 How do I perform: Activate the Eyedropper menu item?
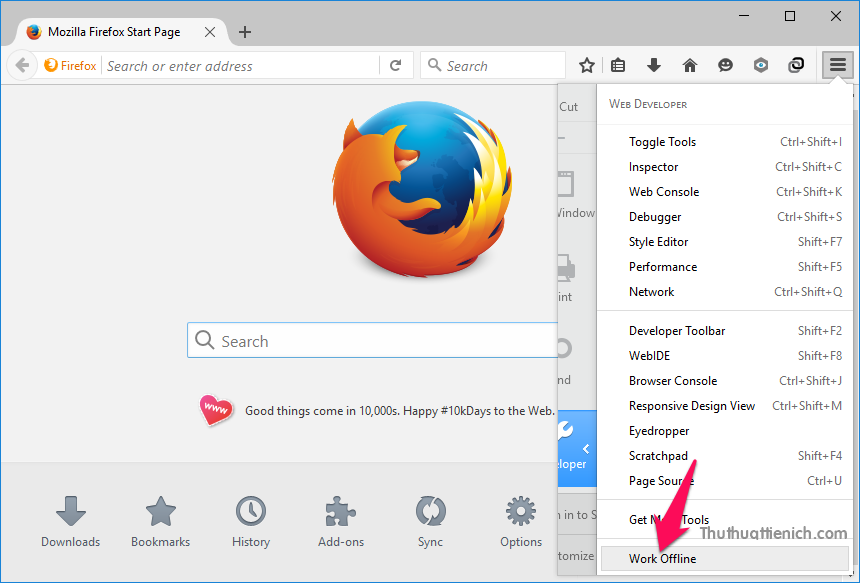coord(725,431)
